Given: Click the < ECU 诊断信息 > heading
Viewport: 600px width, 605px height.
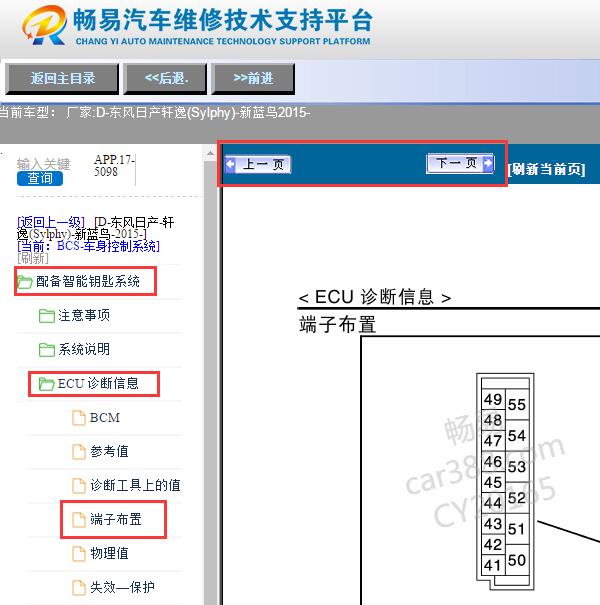Looking at the screenshot, I should (375, 297).
